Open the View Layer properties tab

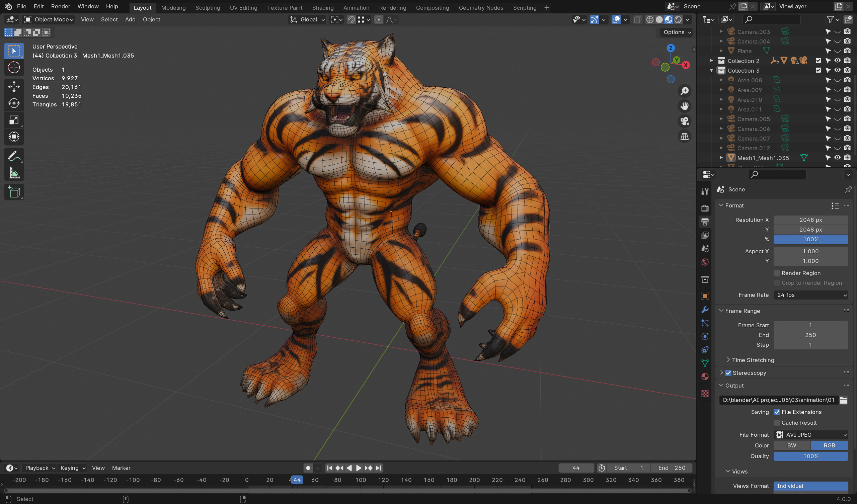tap(705, 235)
